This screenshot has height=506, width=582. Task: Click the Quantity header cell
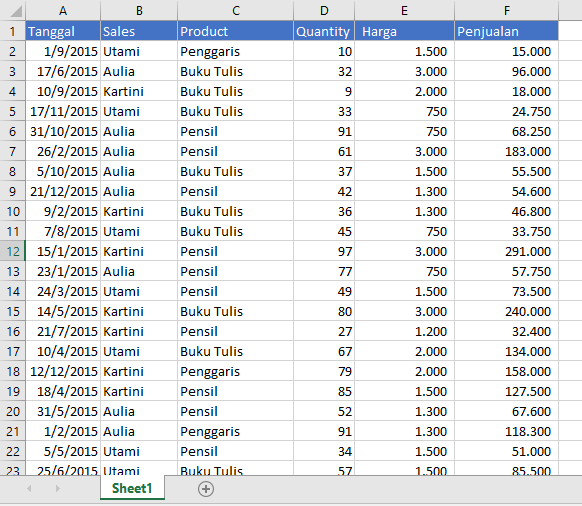coord(324,31)
